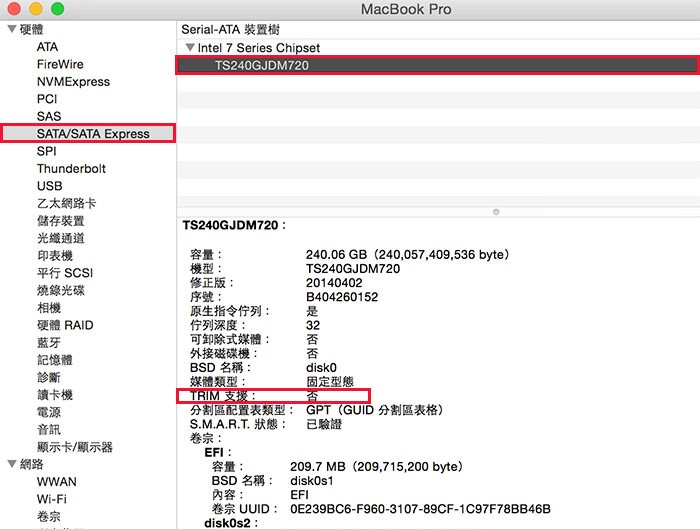Image resolution: width=700 pixels, height=529 pixels.
Task: Select SAS in the sidebar
Action: (49, 117)
